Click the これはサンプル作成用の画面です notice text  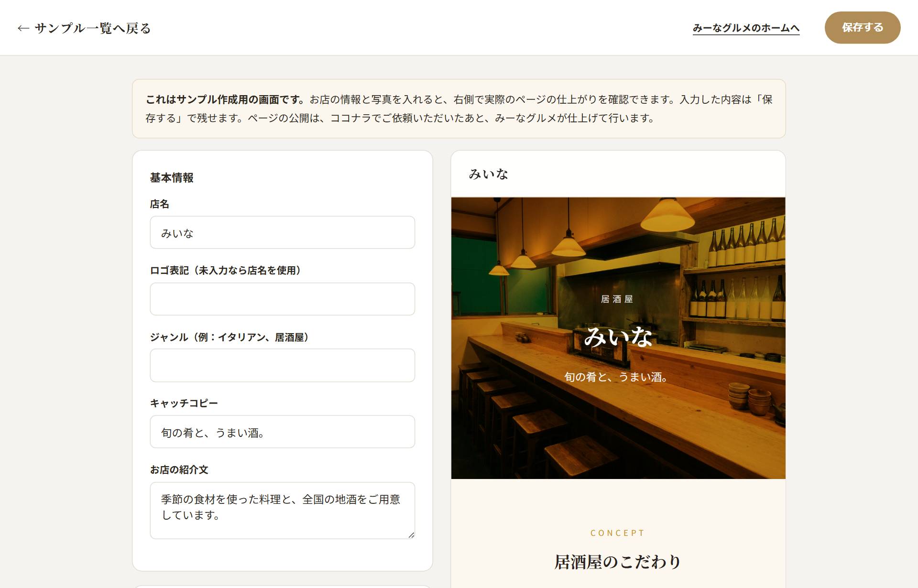(x=225, y=99)
